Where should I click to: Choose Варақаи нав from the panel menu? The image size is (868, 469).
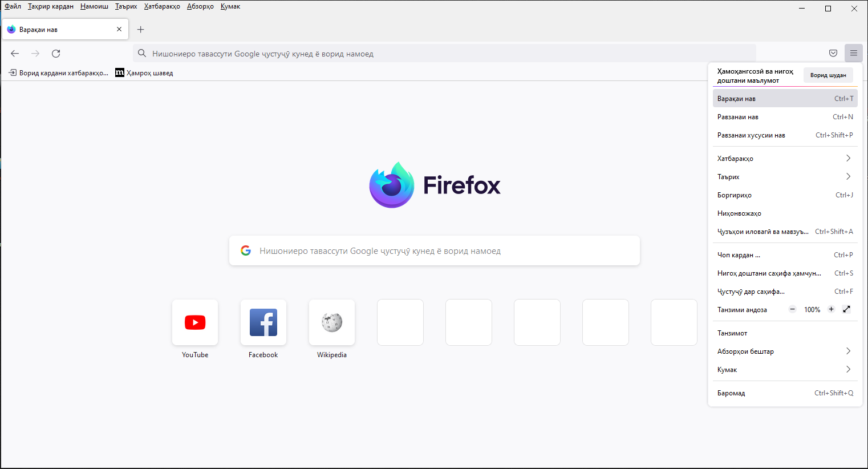(x=785, y=99)
